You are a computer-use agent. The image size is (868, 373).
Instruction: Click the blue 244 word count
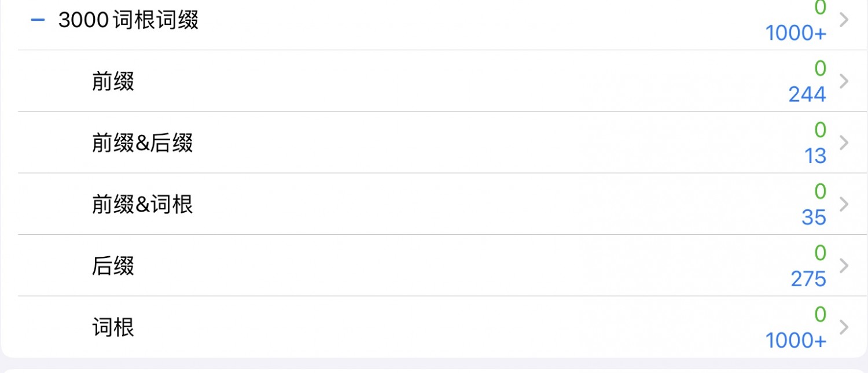tap(807, 94)
